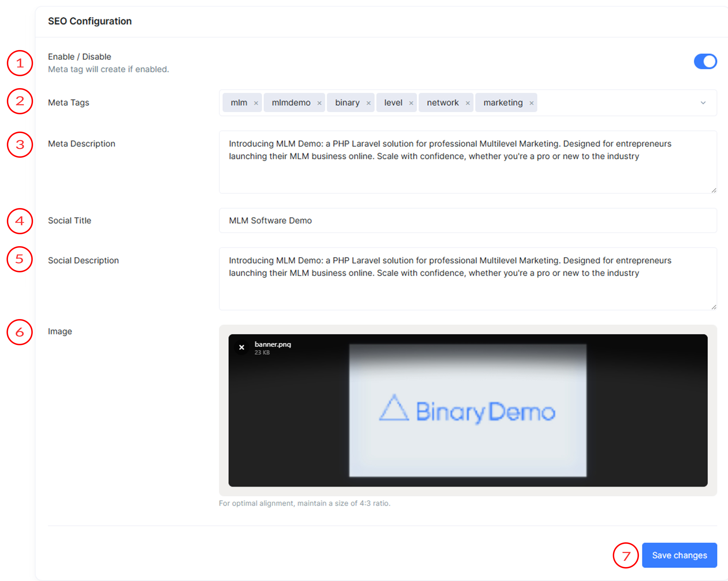
Task: Remove the mlm meta tag
Action: tap(256, 103)
